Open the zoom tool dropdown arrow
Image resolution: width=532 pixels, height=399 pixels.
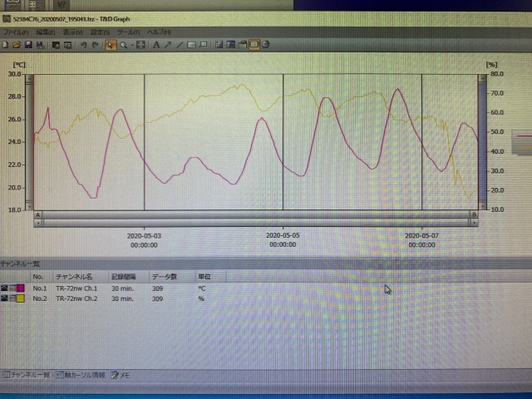[132, 45]
